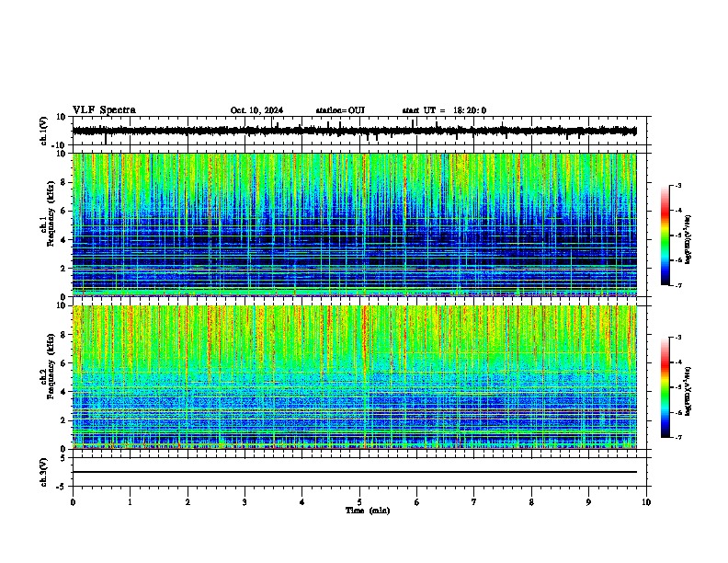Click time axis tick label "1"
The height and width of the screenshot is (563, 728).
(131, 502)
